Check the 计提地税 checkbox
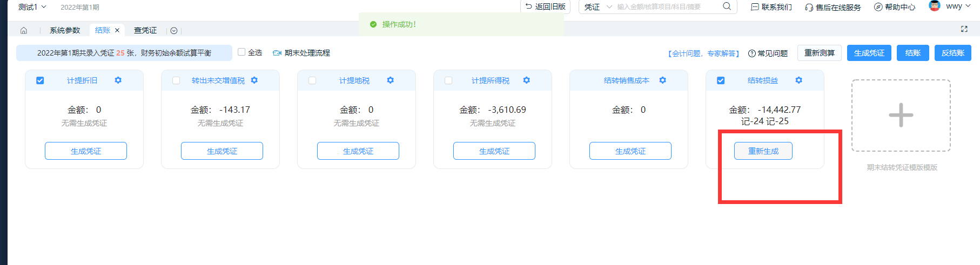This screenshot has width=980, height=265. pyautogui.click(x=312, y=80)
